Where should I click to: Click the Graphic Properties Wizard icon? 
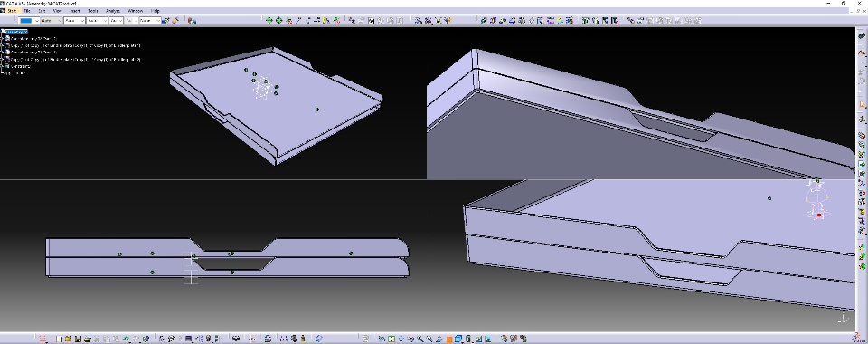175,20
